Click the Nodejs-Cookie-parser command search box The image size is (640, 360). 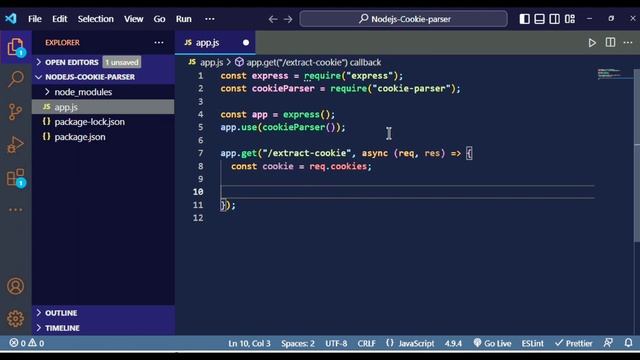404,19
